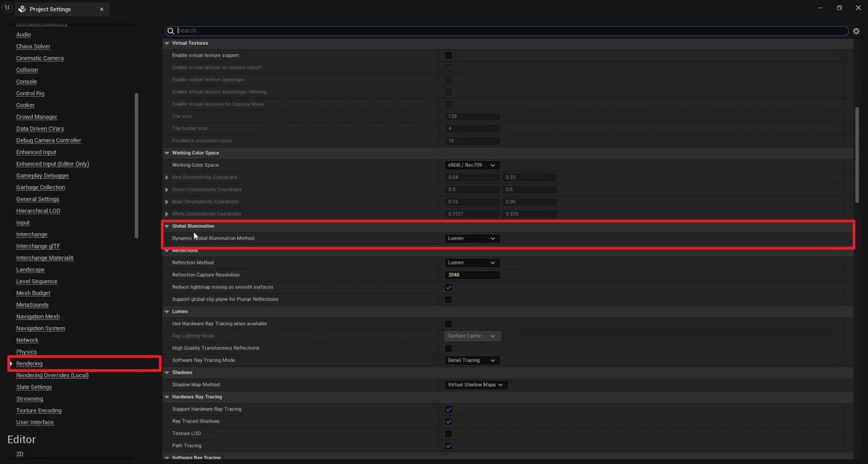Open the Audio settings category
The image size is (868, 464).
(23, 34)
